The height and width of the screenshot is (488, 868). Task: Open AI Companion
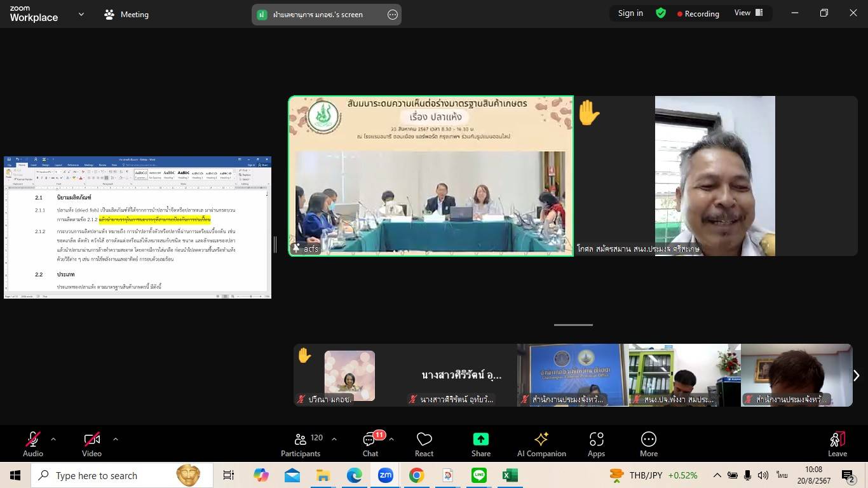pos(541,444)
